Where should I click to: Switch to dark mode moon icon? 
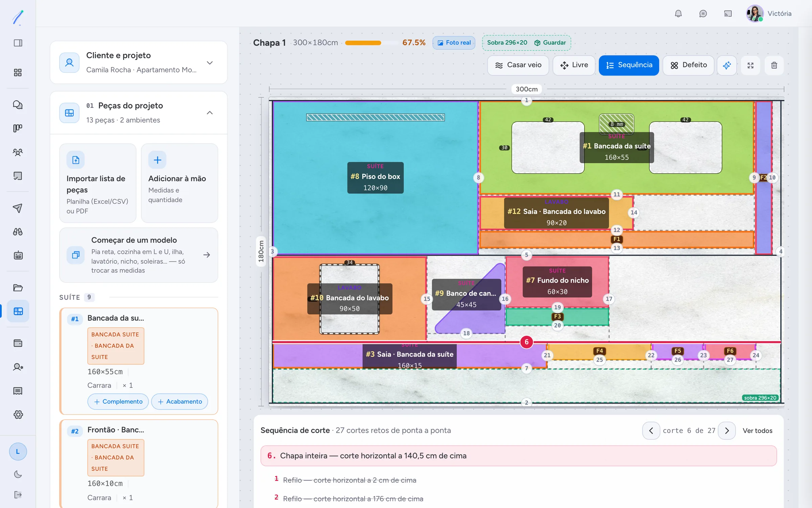[x=18, y=474]
